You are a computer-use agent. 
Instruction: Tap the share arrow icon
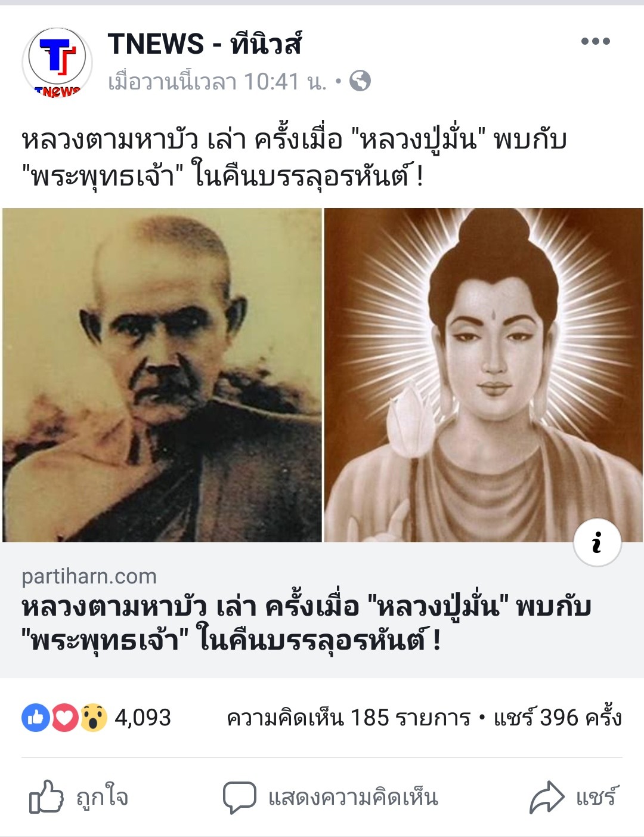[x=547, y=797]
